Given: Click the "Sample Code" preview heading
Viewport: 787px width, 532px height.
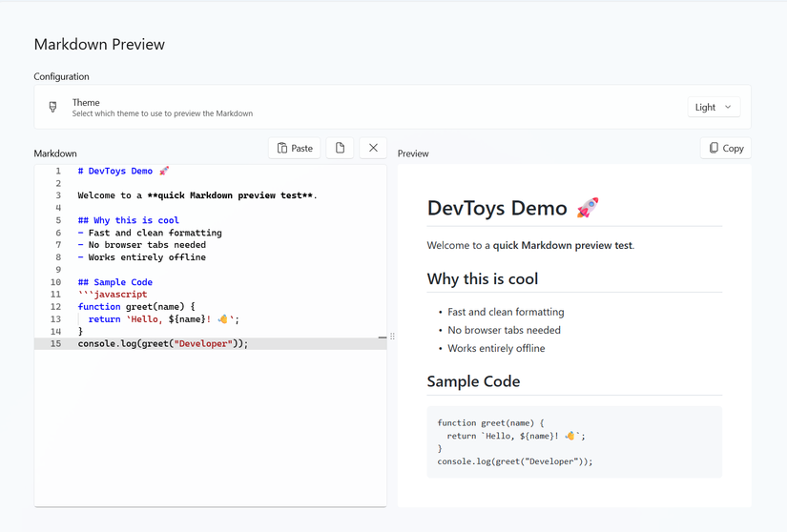Looking at the screenshot, I should [473, 381].
